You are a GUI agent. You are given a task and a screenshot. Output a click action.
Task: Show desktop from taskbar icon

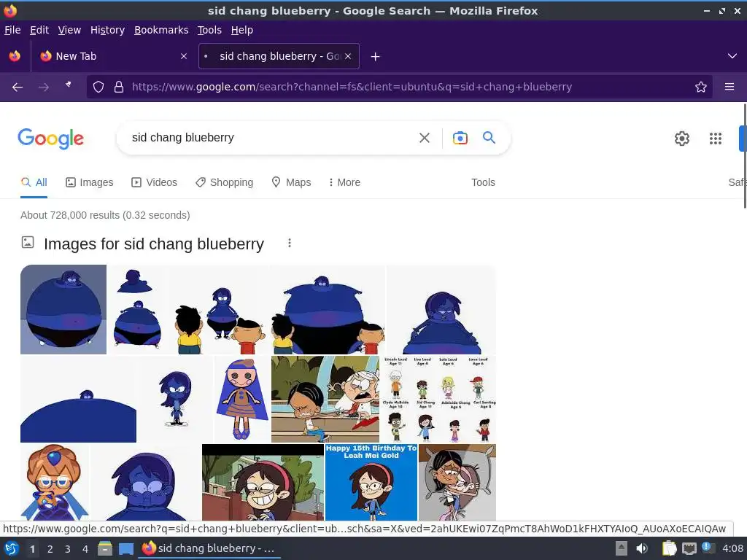tap(125, 549)
